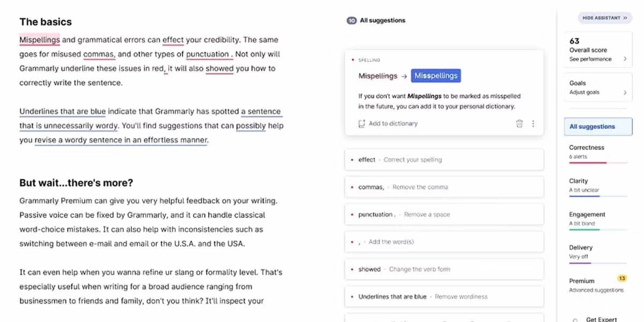Click the trash icon on the spelling card
Image resolution: width=644 pixels, height=322 pixels.
[x=519, y=124]
